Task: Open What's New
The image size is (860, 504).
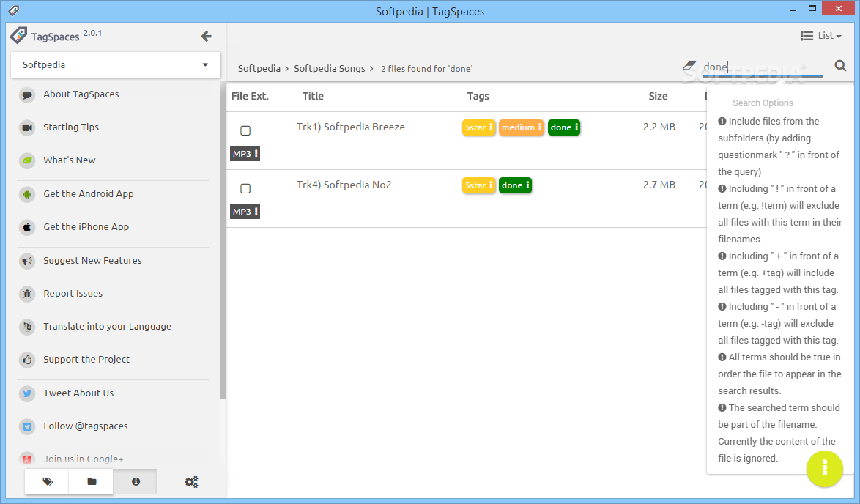Action: 70,160
